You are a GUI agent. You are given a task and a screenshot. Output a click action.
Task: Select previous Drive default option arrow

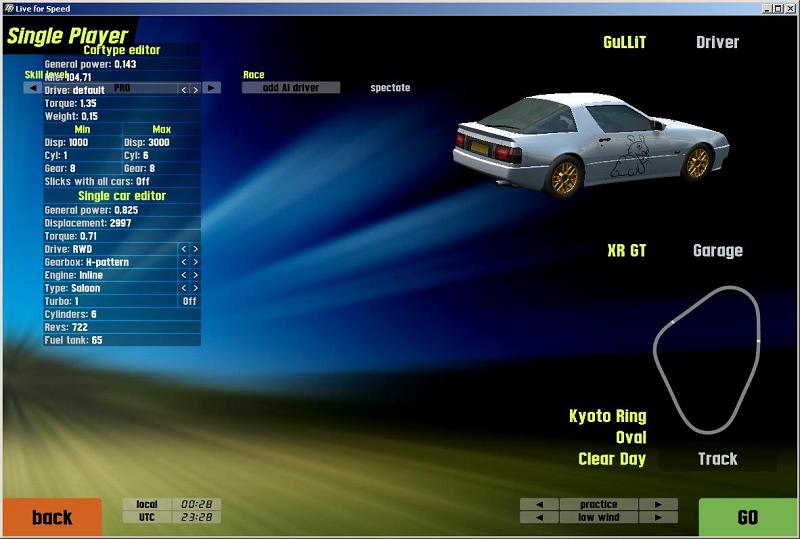(x=184, y=90)
